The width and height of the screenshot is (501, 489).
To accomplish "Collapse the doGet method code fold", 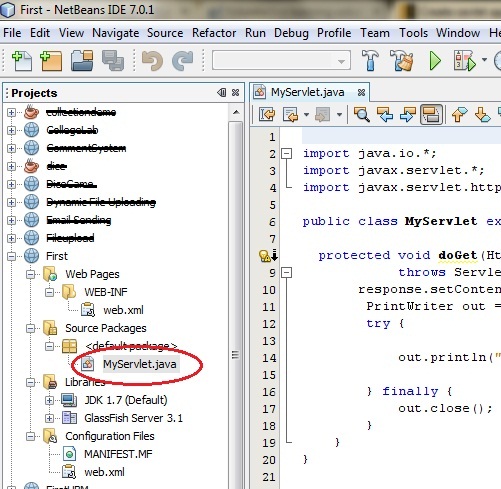I will click(286, 273).
